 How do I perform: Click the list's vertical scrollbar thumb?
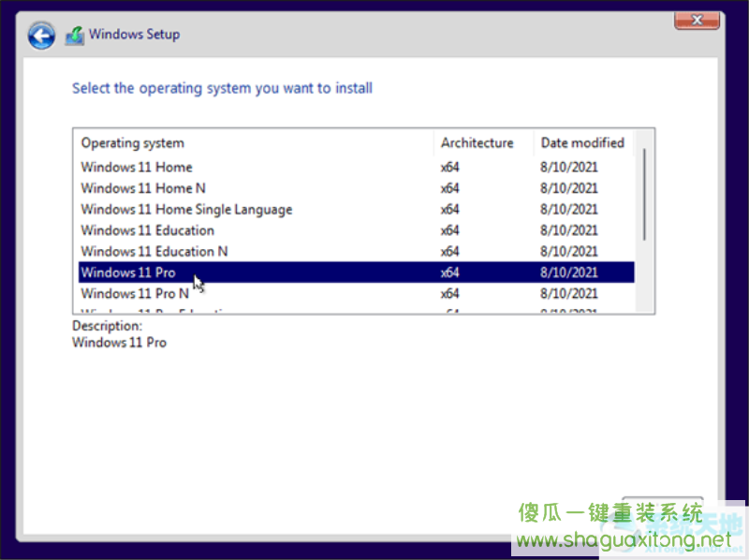click(644, 195)
